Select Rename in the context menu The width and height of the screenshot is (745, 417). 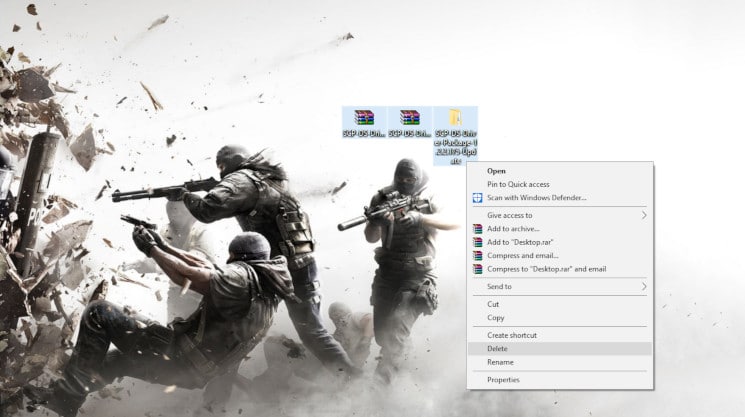[560, 362]
